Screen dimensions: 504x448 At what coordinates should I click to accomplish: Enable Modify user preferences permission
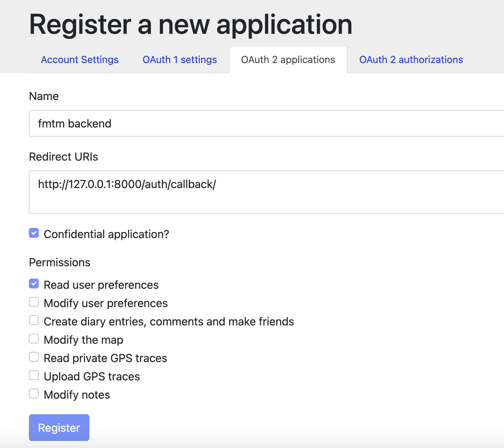point(34,302)
